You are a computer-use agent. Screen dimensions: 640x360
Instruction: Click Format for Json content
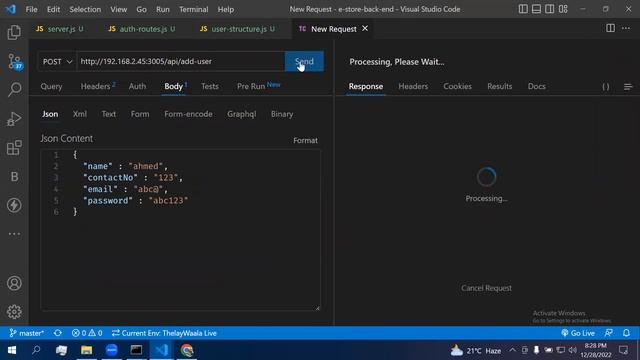(x=305, y=140)
